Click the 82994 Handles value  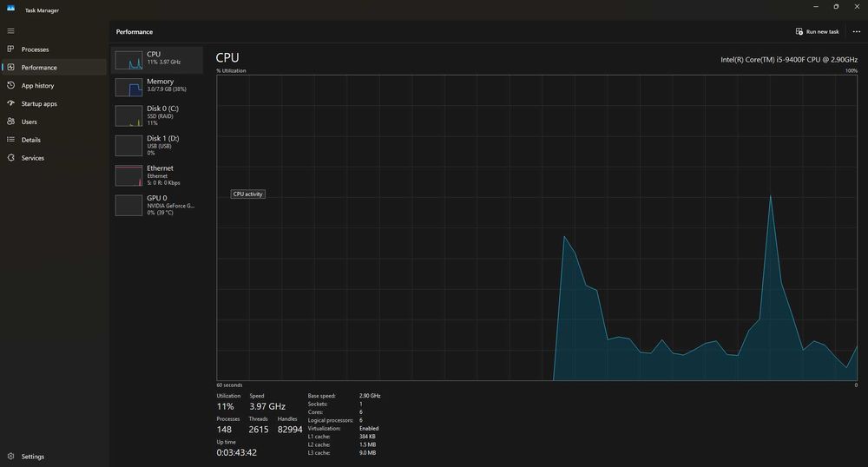pos(290,430)
